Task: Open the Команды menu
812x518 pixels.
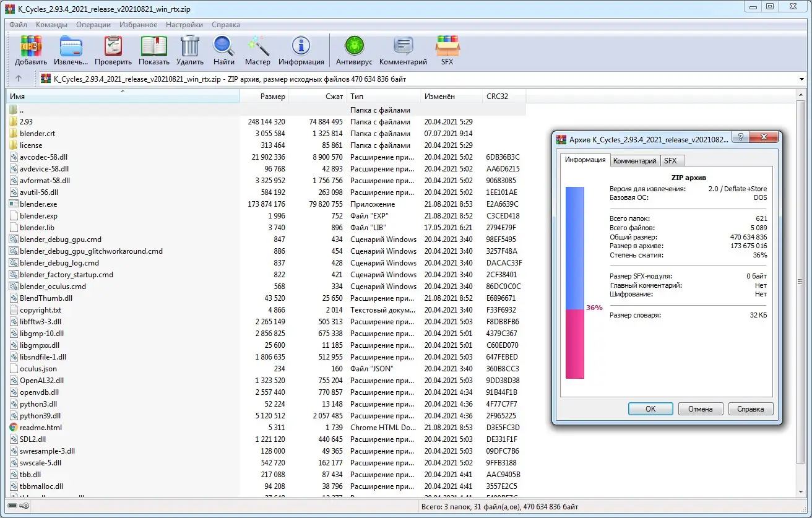Action: [x=51, y=25]
